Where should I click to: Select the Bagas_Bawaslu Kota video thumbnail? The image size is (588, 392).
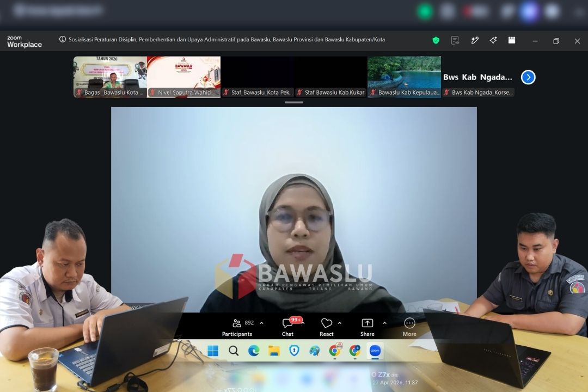110,77
